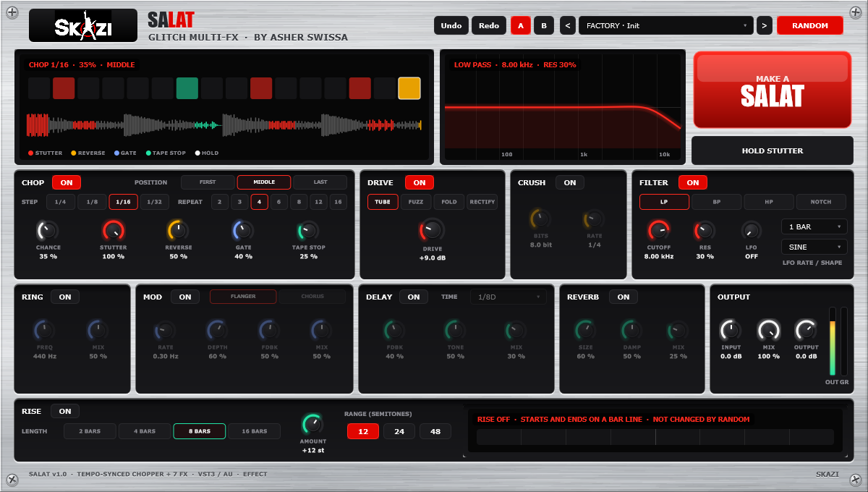Open the 1 BAR LFO rate dropdown
This screenshot has width=868, height=492.
click(814, 226)
